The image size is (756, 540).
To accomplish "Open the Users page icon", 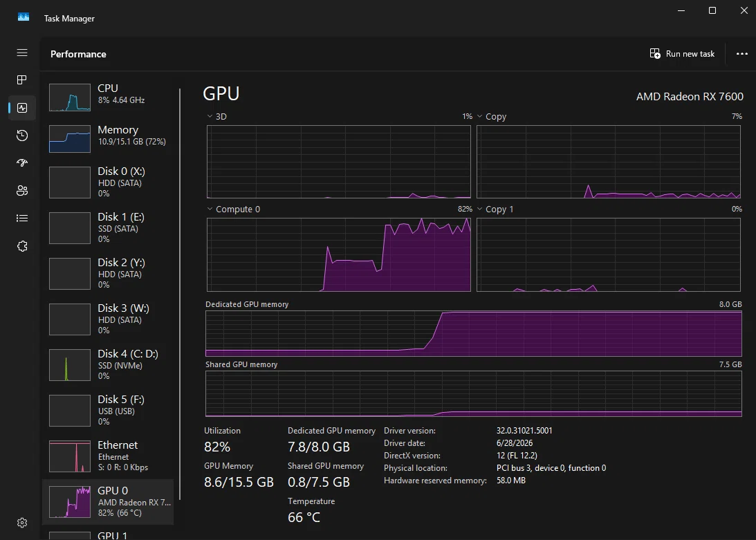I will [x=22, y=190].
